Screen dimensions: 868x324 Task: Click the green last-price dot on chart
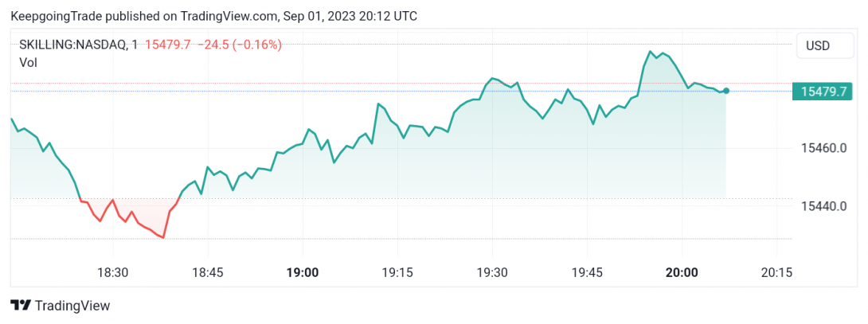pos(725,91)
